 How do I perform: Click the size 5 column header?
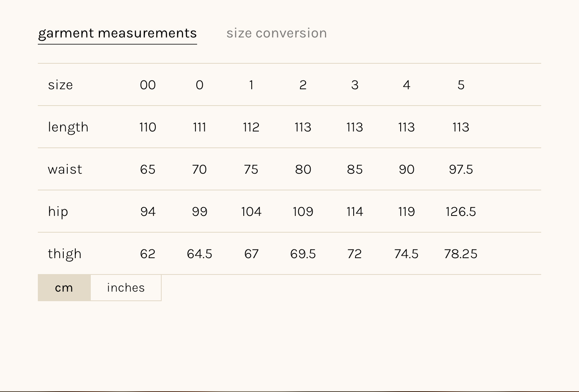461,85
